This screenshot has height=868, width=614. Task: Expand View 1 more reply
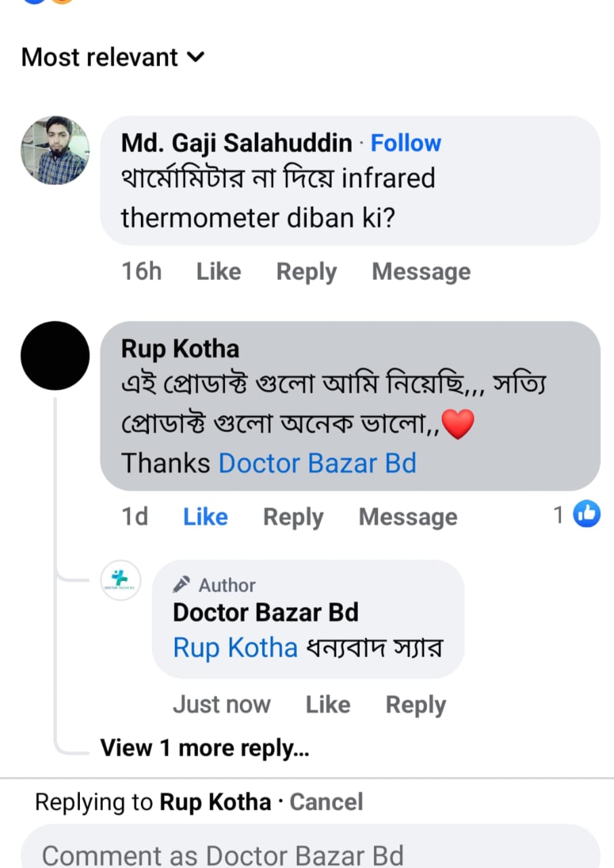tap(205, 748)
